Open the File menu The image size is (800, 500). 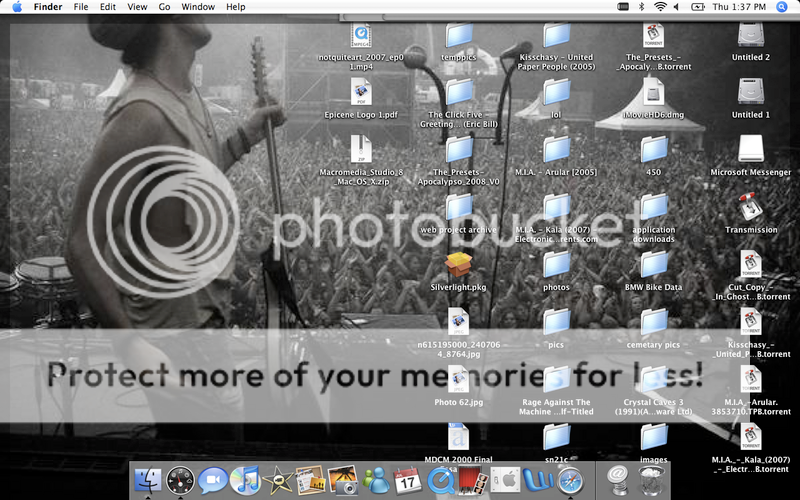tap(81, 7)
